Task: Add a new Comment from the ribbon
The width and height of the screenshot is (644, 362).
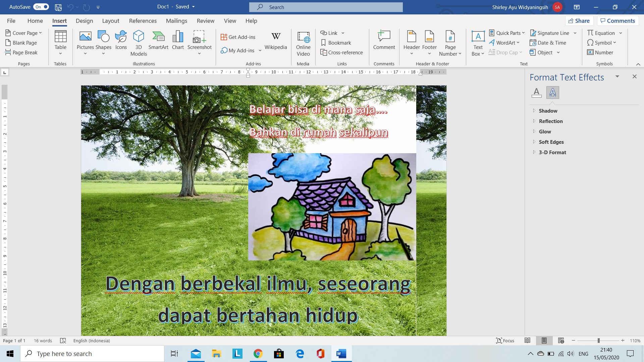Action: 384,40
